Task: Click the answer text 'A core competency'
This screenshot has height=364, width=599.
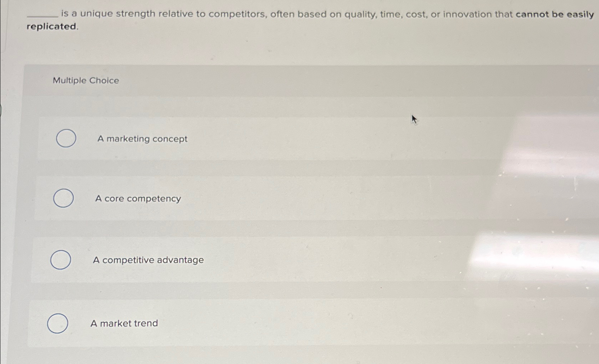Action: coord(137,199)
